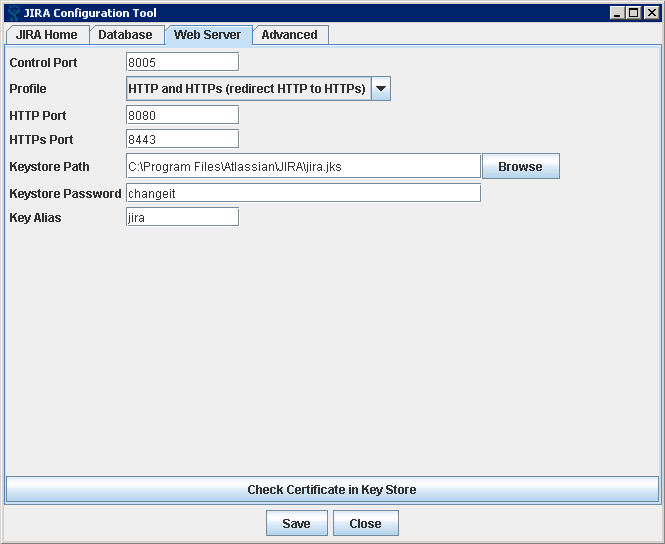The image size is (665, 544).
Task: Switch to the JIRA Home tab
Action: click(x=47, y=35)
